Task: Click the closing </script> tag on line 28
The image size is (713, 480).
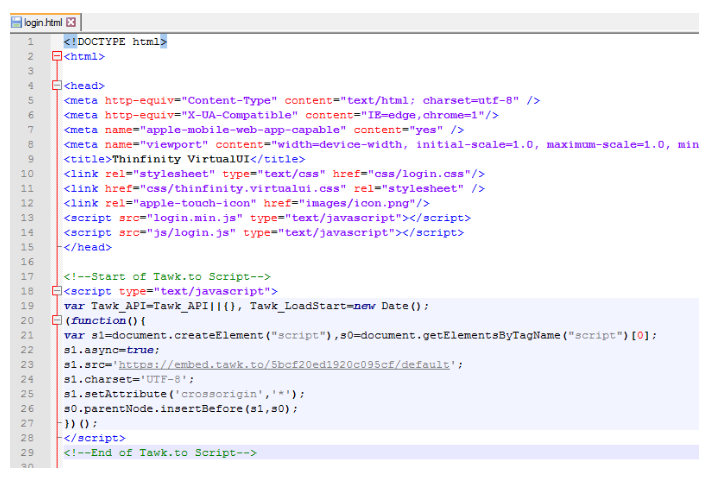Action: (95, 438)
